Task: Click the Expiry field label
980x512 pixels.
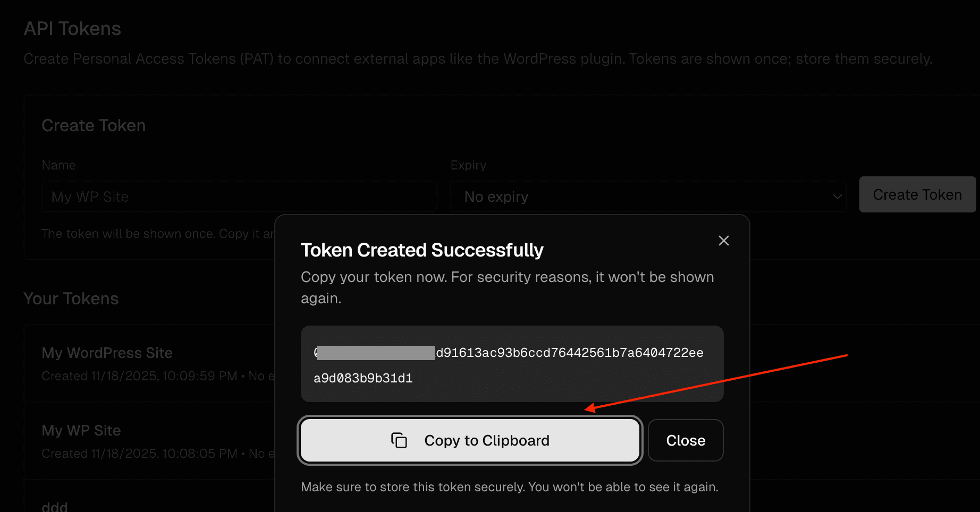Action: click(x=468, y=165)
